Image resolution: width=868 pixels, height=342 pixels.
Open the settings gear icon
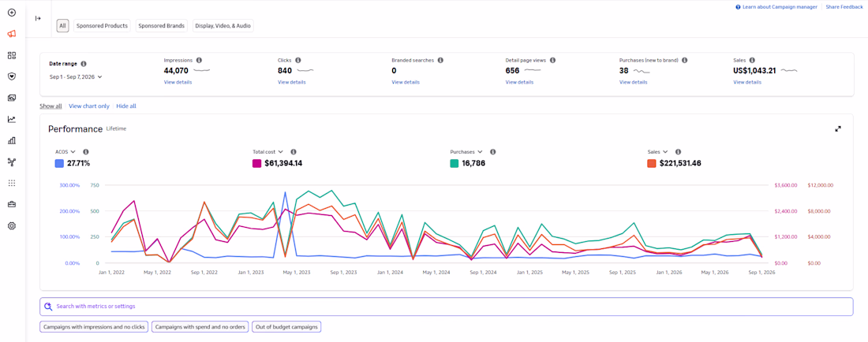[x=12, y=225]
